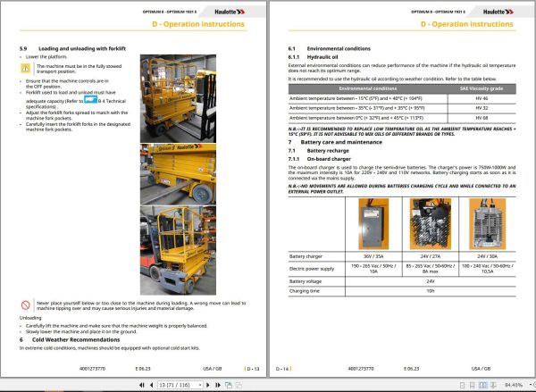Click the 'HV 68' viscosity grade cell
The height and width of the screenshot is (392, 536).
click(482, 118)
